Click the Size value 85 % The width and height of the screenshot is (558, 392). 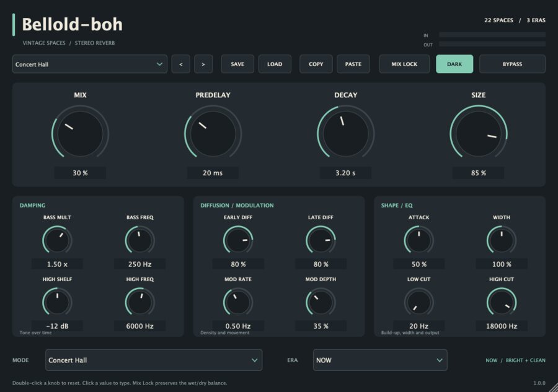click(x=478, y=173)
